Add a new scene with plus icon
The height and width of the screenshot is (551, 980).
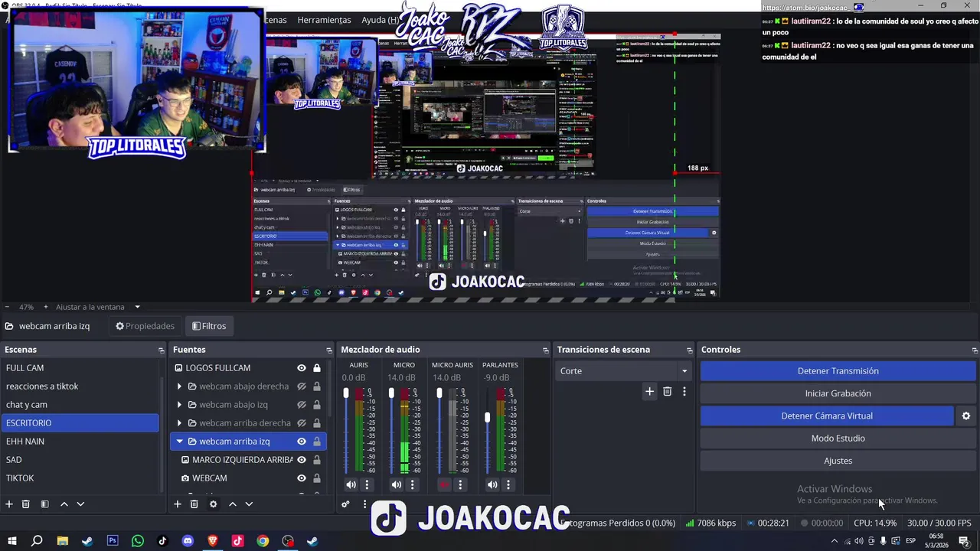[9, 504]
